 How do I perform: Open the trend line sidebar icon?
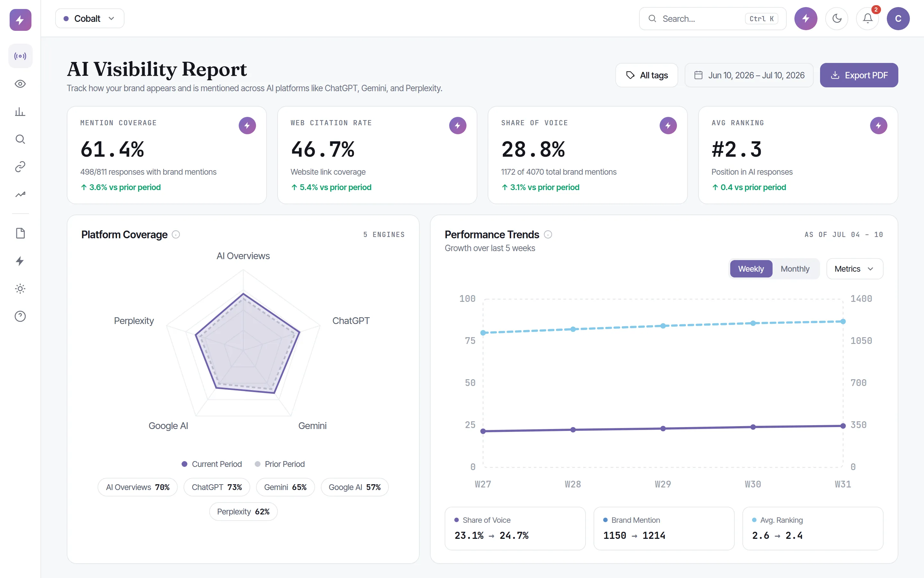tap(20, 194)
